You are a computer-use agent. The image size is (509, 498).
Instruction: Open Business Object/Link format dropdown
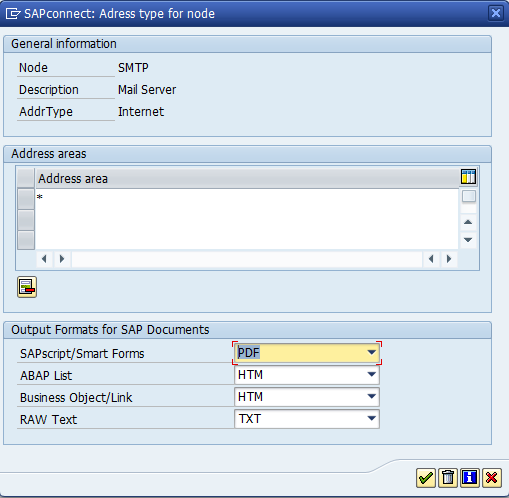371,397
